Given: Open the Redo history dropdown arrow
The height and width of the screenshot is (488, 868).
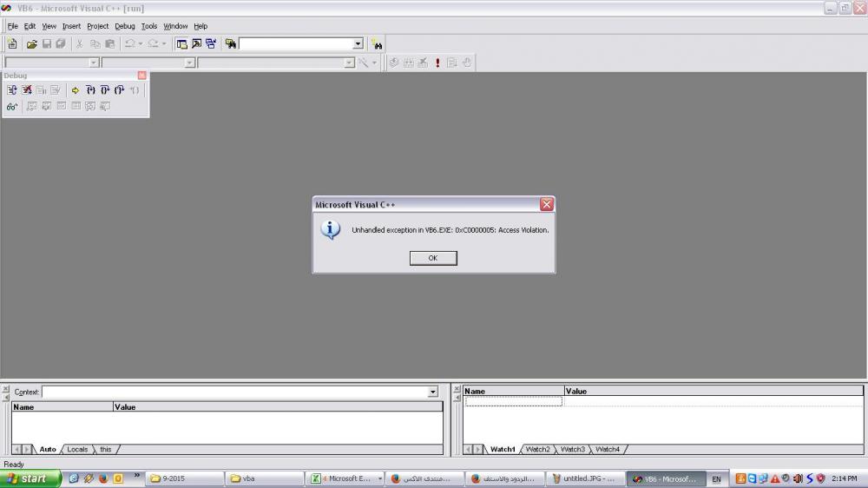Looking at the screenshot, I should 163,43.
